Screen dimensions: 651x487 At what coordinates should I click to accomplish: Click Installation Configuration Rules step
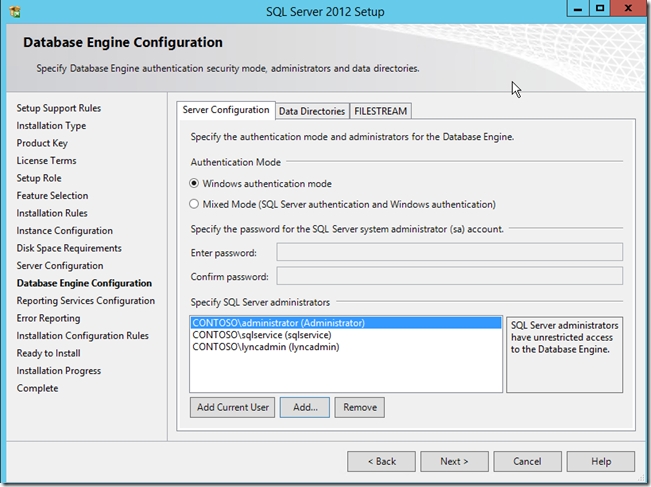pos(82,336)
